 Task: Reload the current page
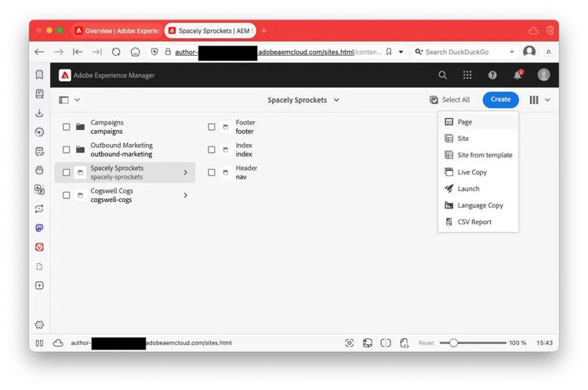pyautogui.click(x=116, y=52)
